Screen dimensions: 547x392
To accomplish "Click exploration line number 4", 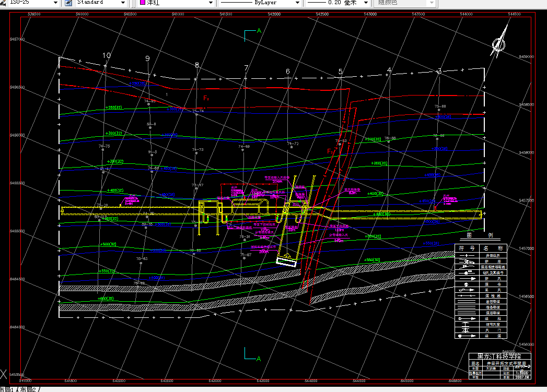I will click(389, 70).
